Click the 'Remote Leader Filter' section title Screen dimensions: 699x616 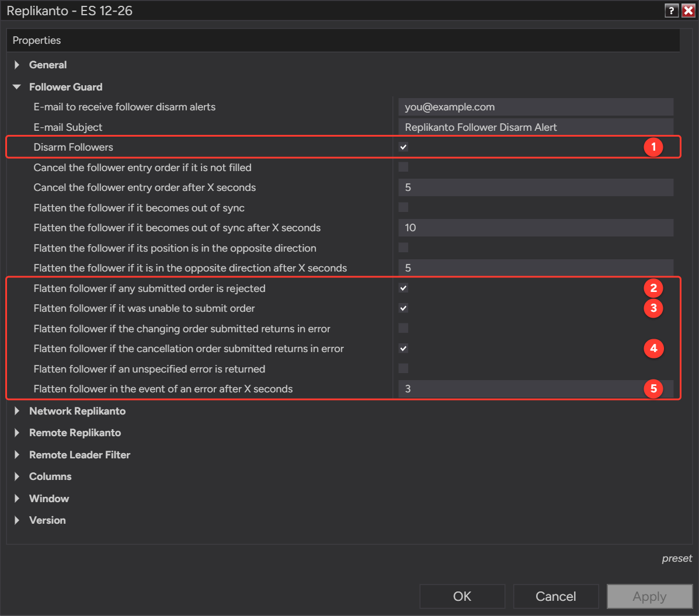79,455
